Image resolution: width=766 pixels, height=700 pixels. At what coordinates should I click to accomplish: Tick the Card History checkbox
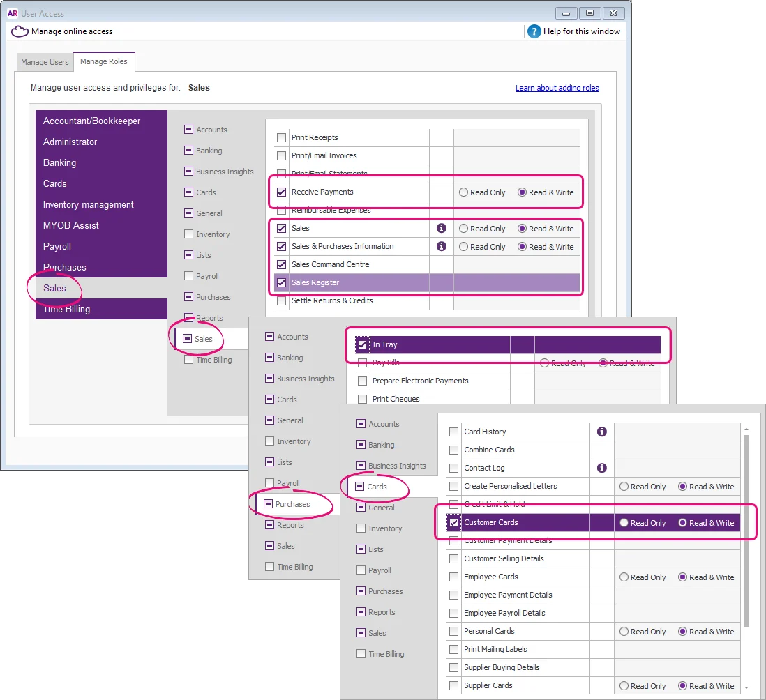click(x=454, y=432)
